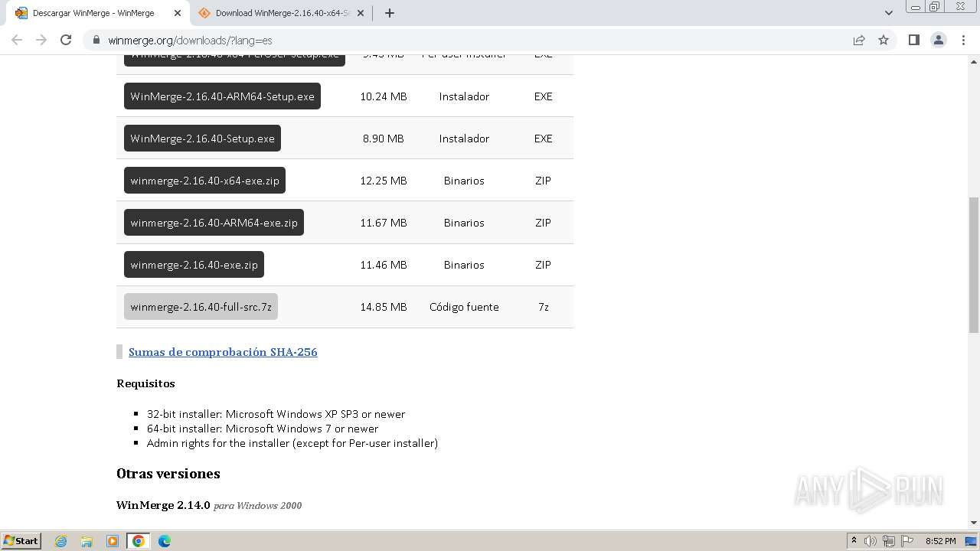The height and width of the screenshot is (551, 980).
Task: Show hidden system tray icons
Action: 854,541
